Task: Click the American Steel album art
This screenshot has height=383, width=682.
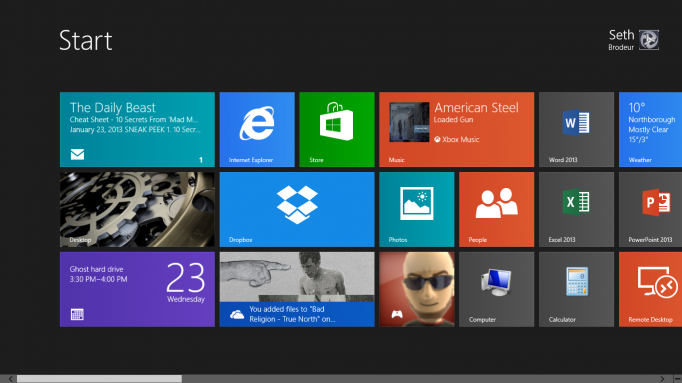Action: point(409,122)
